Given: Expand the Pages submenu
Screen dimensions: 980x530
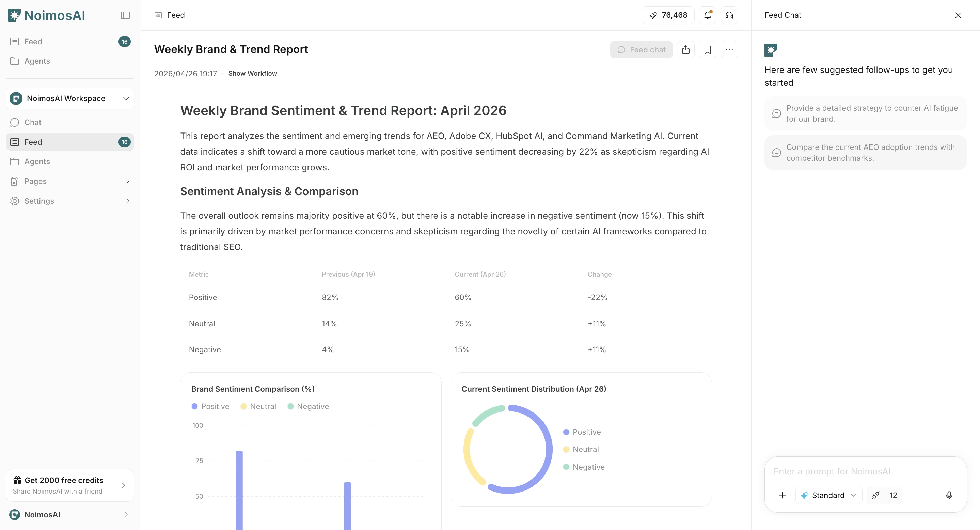Looking at the screenshot, I should (70, 181).
